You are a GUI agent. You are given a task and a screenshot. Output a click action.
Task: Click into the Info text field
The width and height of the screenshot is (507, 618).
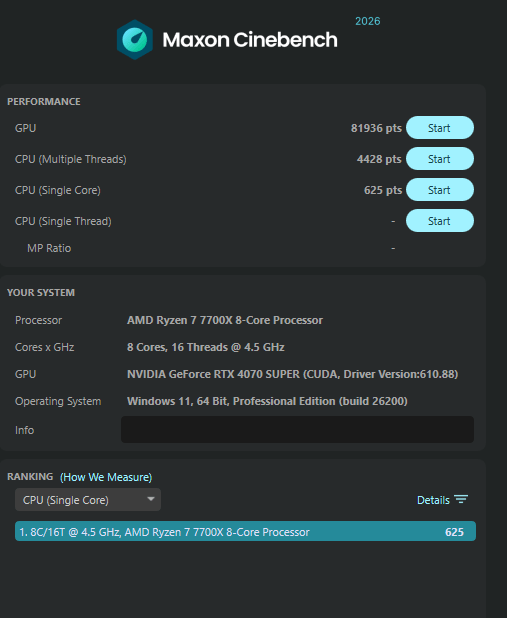pos(297,430)
